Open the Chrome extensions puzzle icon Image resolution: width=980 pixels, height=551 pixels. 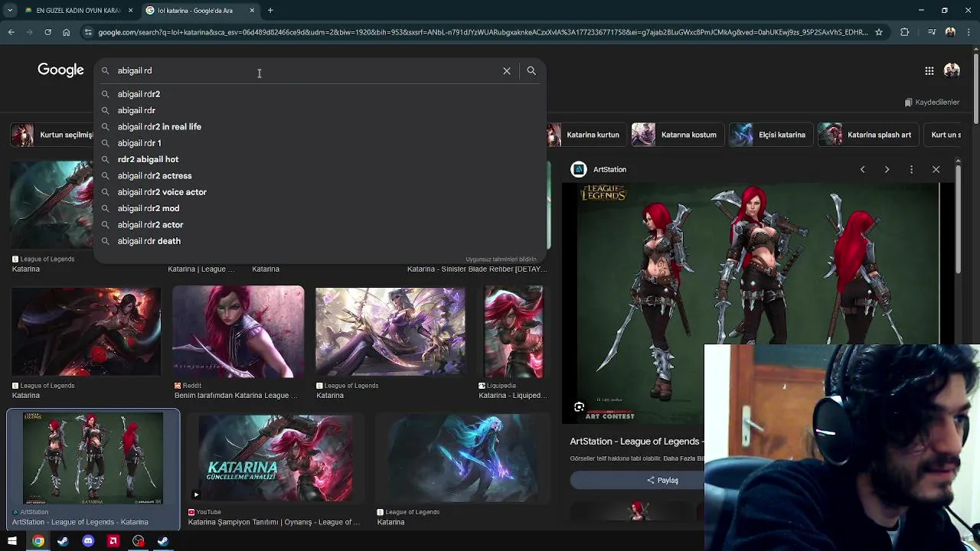coord(905,32)
